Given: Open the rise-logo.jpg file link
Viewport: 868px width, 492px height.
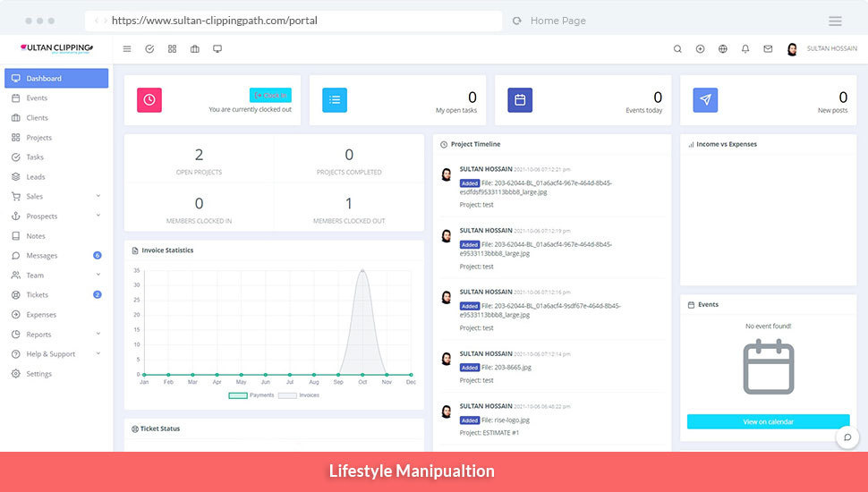Looking at the screenshot, I should coord(510,420).
